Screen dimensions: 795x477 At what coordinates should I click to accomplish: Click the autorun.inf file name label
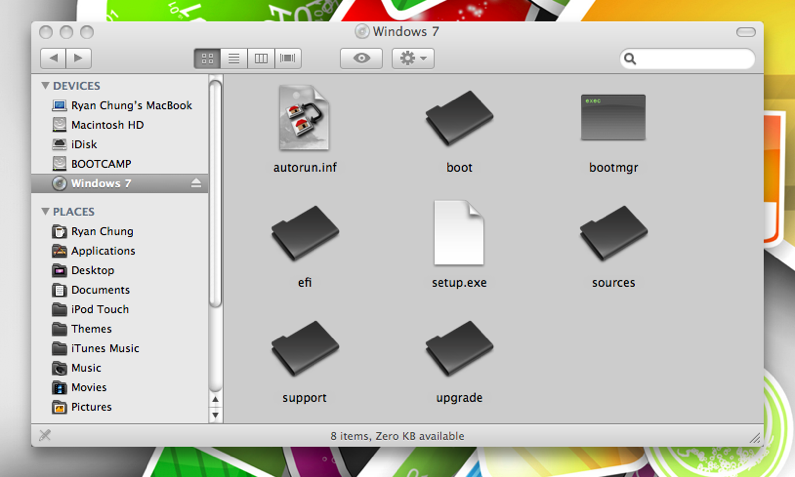click(x=305, y=168)
